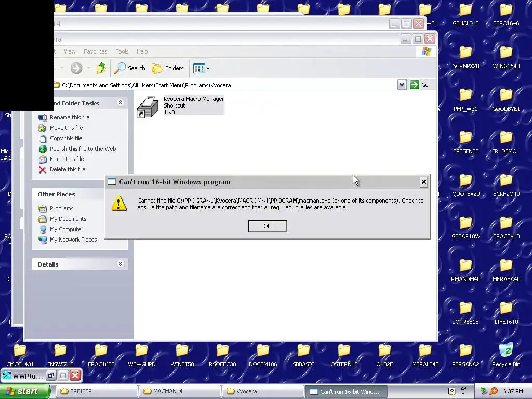Open My Network Places link
The width and height of the screenshot is (532, 399).
point(73,240)
